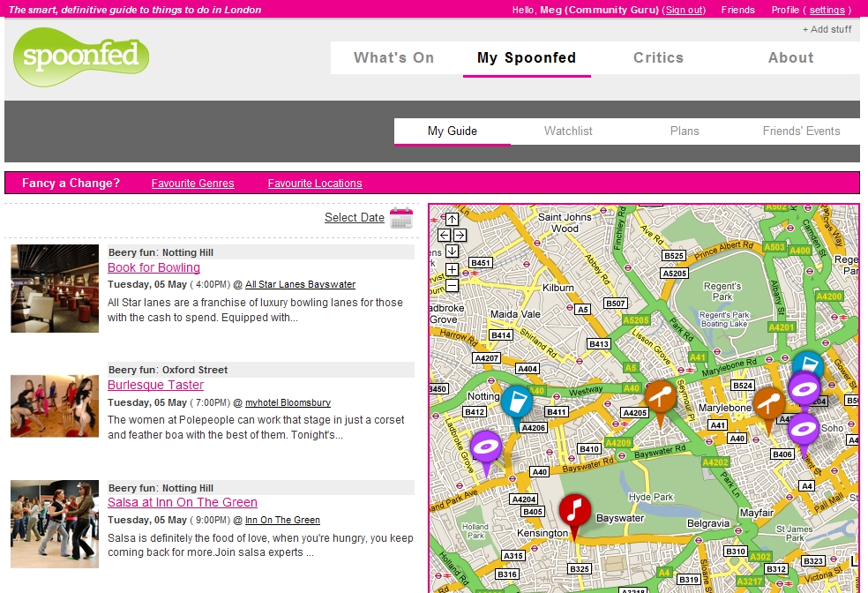868x593 pixels.
Task: Click the Spoonfed logo
Action: (x=81, y=57)
